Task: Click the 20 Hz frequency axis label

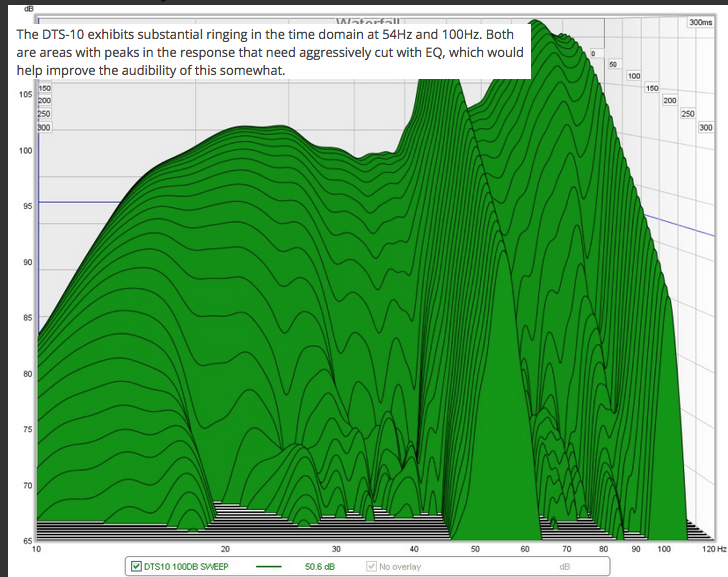Action: point(225,549)
